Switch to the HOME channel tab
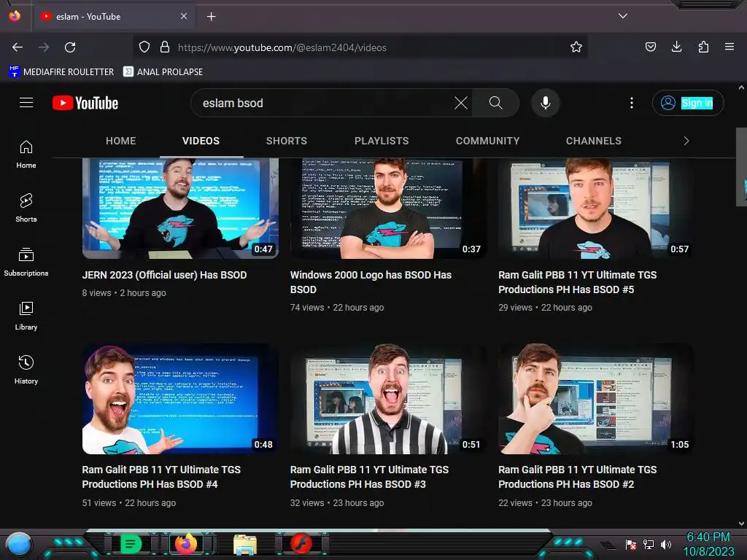Viewport: 747px width, 560px height. pyautogui.click(x=120, y=141)
